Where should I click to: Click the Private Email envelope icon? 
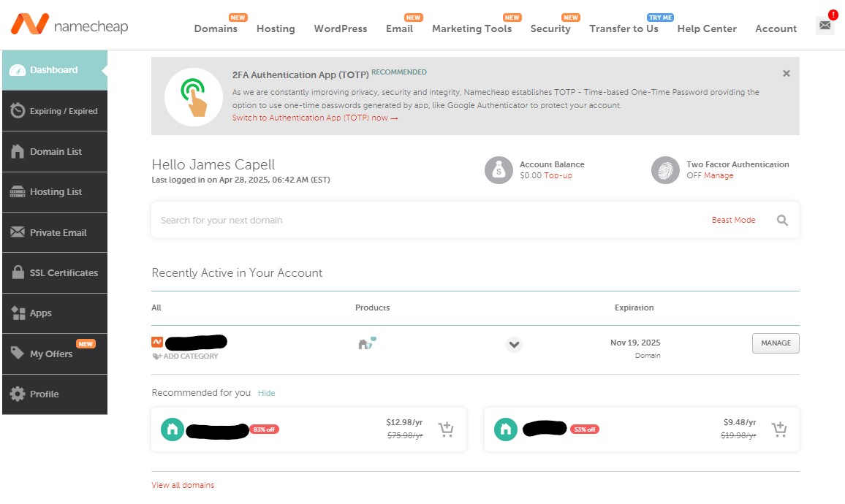coord(18,232)
